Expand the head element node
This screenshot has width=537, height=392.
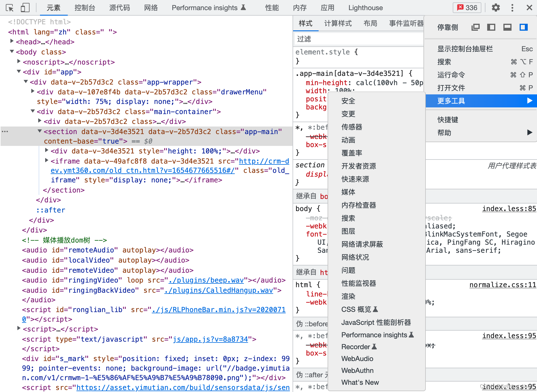(12, 41)
